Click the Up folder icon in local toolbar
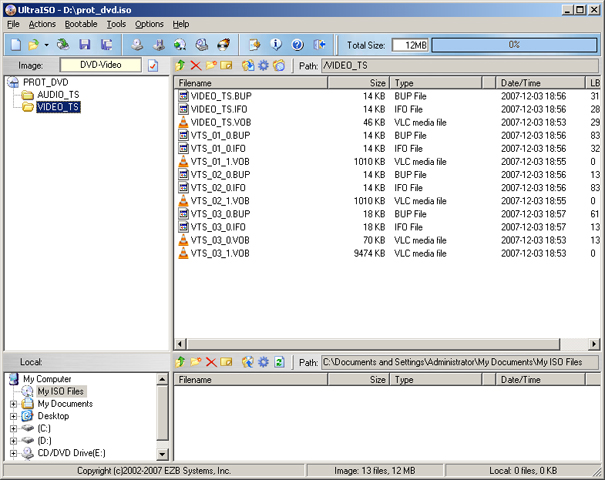The width and height of the screenshot is (605, 480). tap(180, 362)
